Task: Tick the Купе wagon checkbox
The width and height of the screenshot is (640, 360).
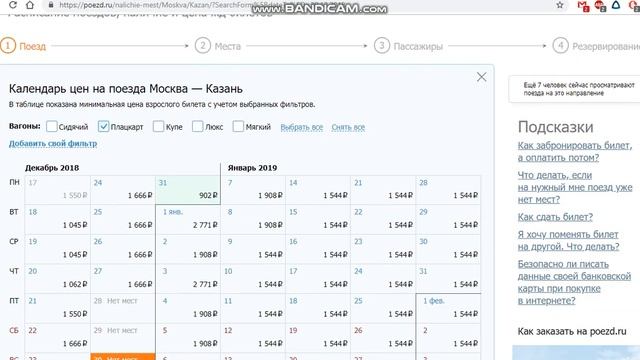Action: tap(158, 127)
